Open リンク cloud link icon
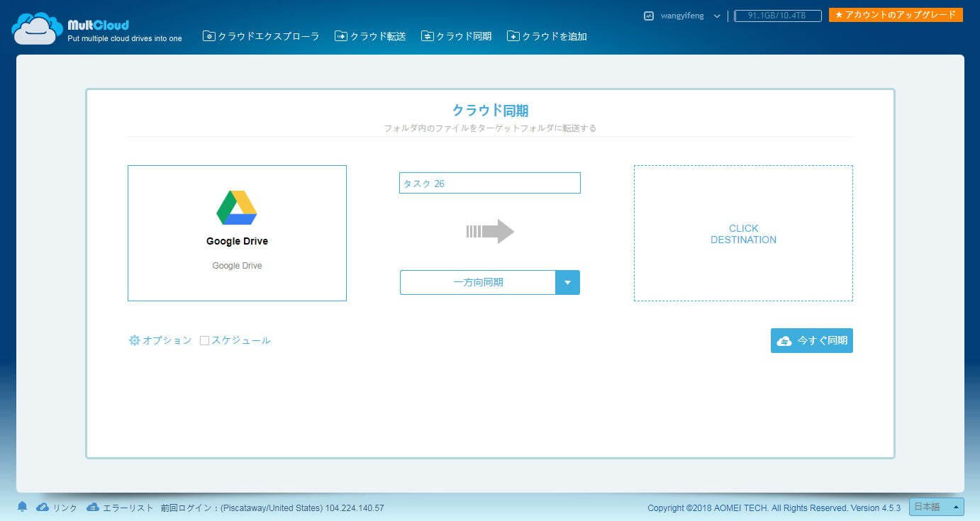Viewport: 980px width, 521px height. pos(43,508)
